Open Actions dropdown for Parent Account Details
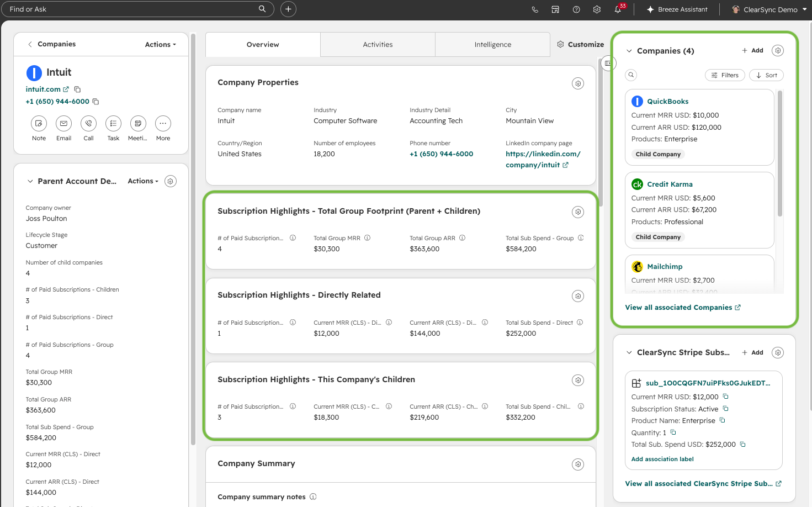This screenshot has width=812, height=507. 143,181
